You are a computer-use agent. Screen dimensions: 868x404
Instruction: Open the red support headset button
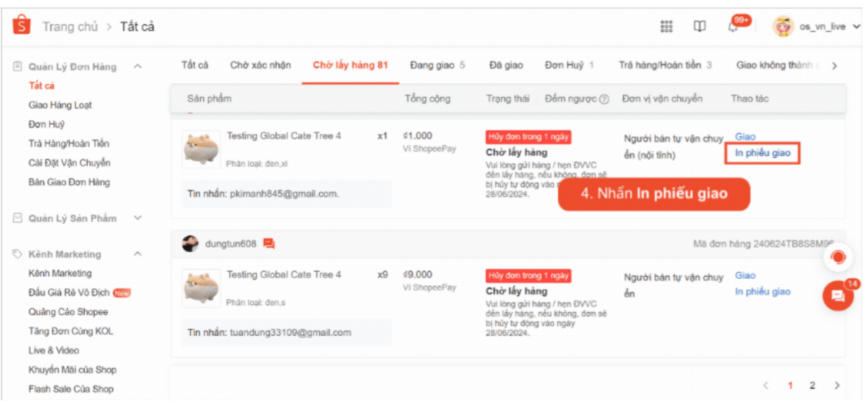(838, 257)
